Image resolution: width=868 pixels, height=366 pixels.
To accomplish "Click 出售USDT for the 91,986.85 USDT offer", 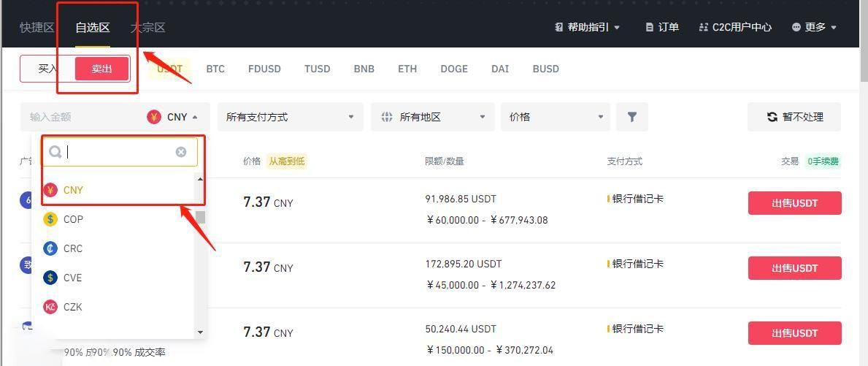I will click(794, 202).
